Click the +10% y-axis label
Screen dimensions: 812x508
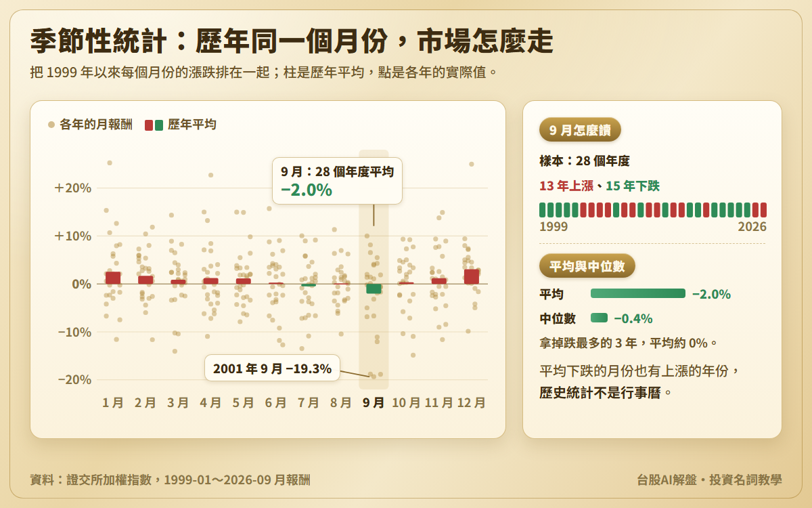click(73, 236)
